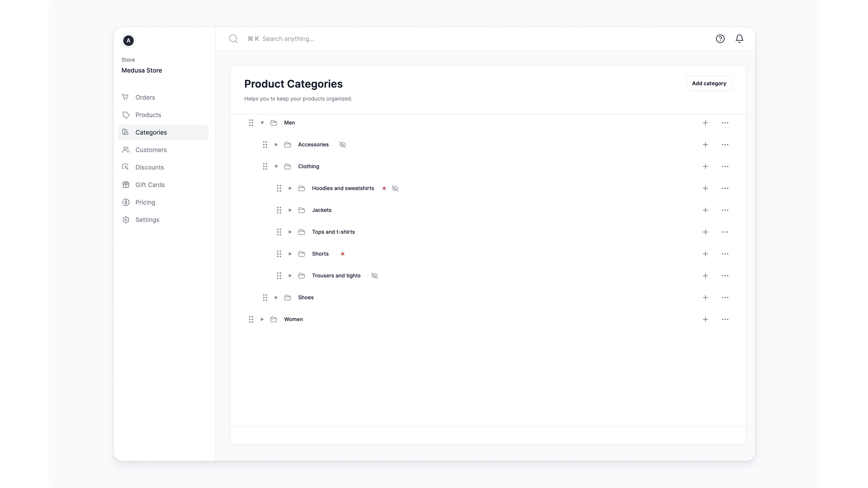Click the Add category button
Screen dimensions: 868x488
point(709,83)
